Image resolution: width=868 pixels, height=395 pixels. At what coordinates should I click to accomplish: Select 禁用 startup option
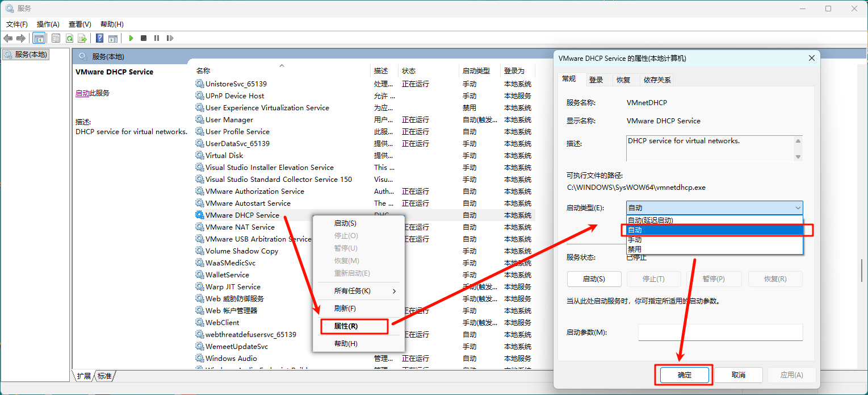point(715,249)
